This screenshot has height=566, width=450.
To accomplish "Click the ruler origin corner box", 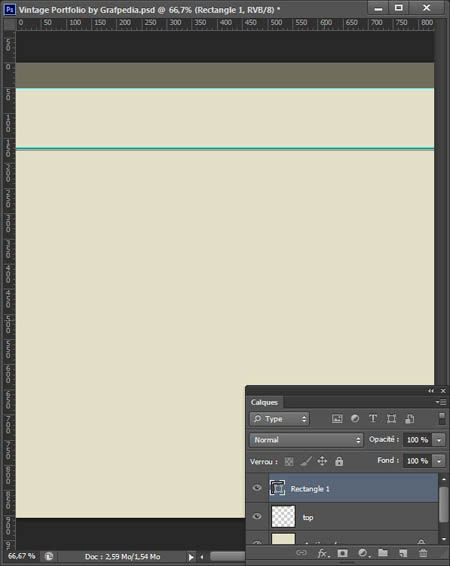I will 9,24.
